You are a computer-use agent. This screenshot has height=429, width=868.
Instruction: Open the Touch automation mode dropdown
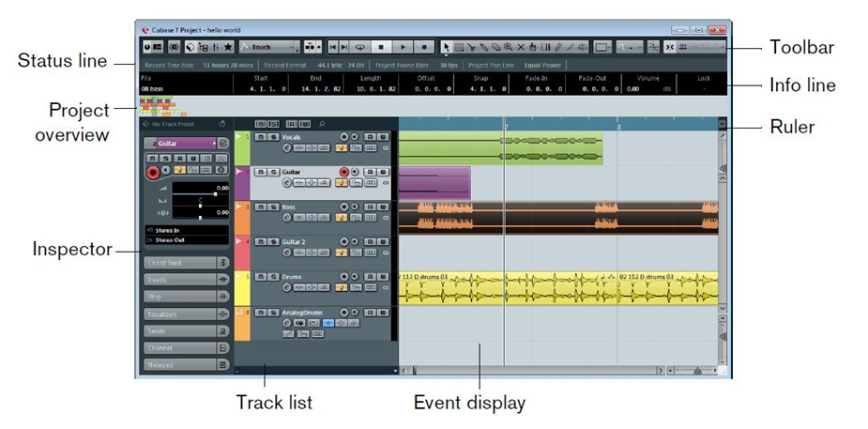click(x=269, y=47)
